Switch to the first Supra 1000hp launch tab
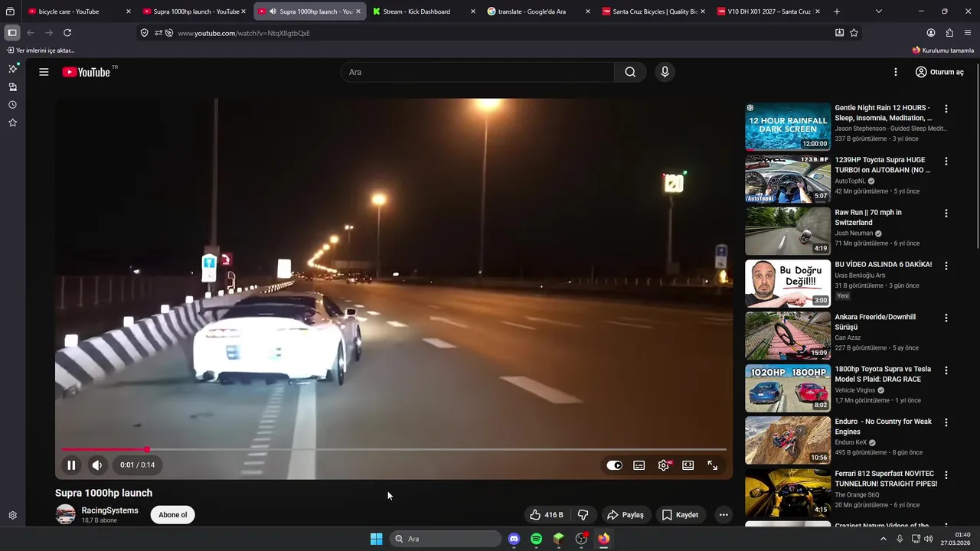Image resolution: width=980 pixels, height=551 pixels. [x=194, y=11]
